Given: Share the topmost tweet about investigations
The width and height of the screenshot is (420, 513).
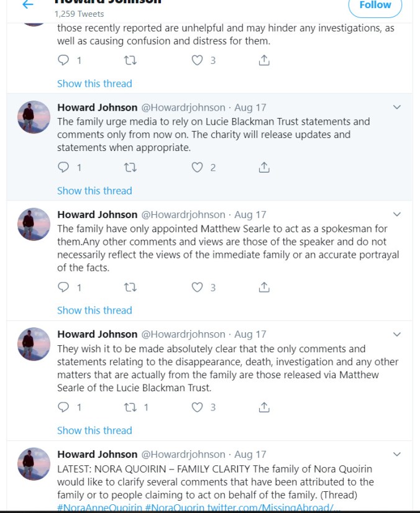Looking at the screenshot, I should tap(264, 60).
